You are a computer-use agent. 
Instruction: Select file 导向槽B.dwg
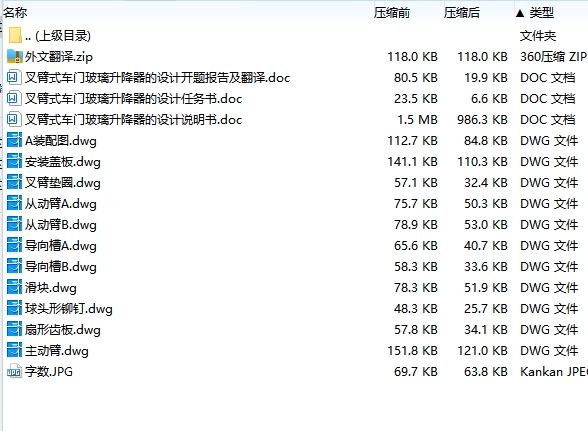click(x=61, y=267)
